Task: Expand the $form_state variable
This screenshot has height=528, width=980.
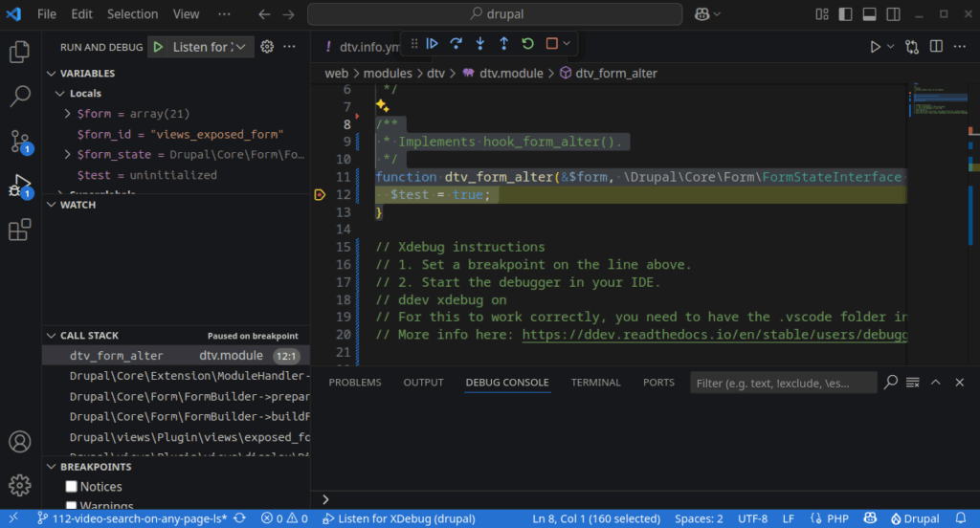Action: pyautogui.click(x=68, y=154)
